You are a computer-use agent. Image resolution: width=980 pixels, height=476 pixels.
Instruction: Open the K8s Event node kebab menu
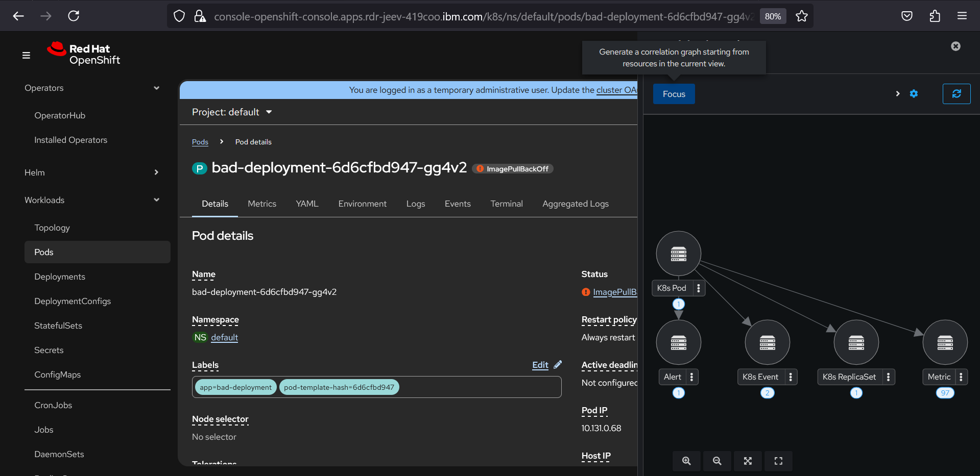(791, 377)
